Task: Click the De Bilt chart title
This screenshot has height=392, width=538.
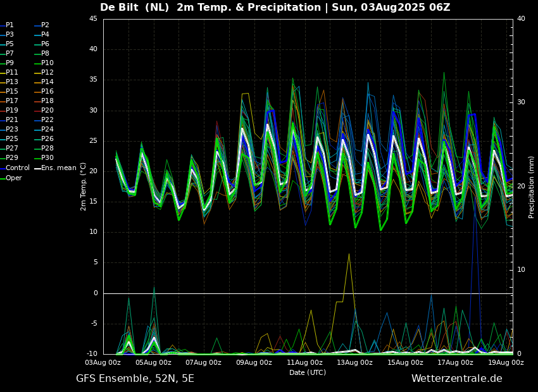Action: click(275, 8)
